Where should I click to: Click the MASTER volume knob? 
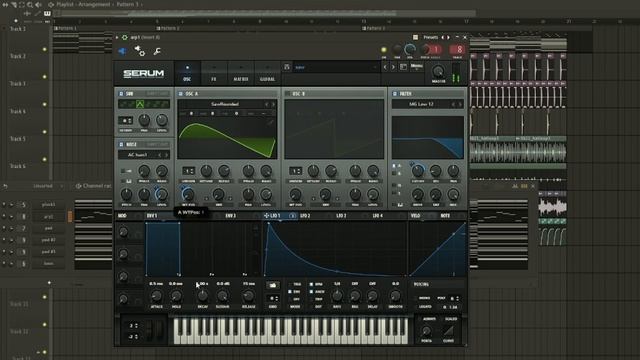click(438, 71)
